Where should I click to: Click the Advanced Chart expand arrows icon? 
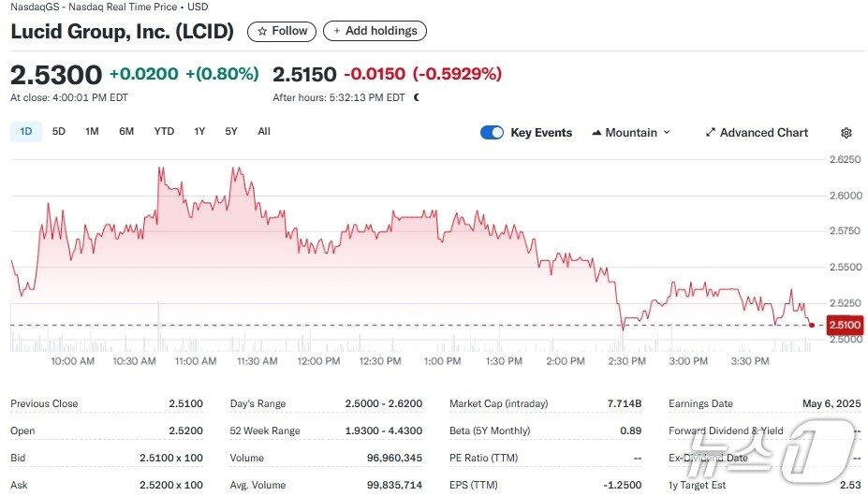pyautogui.click(x=711, y=133)
